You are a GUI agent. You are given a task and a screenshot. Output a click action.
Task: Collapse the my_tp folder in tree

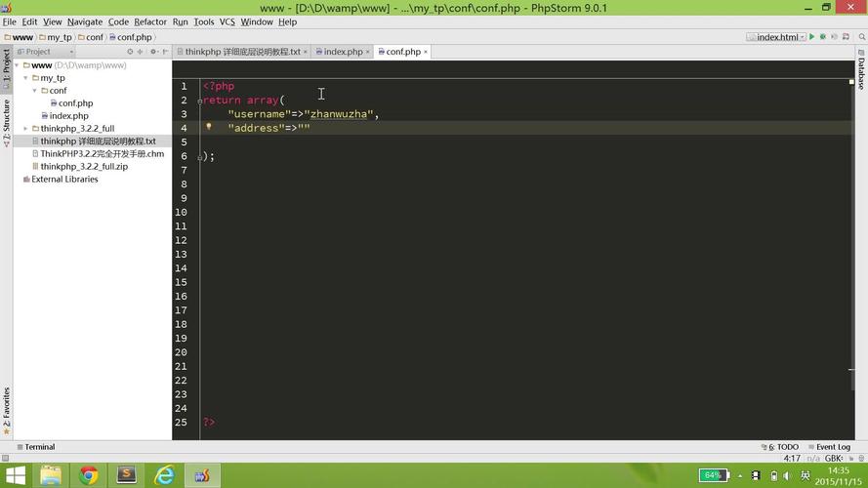point(26,78)
